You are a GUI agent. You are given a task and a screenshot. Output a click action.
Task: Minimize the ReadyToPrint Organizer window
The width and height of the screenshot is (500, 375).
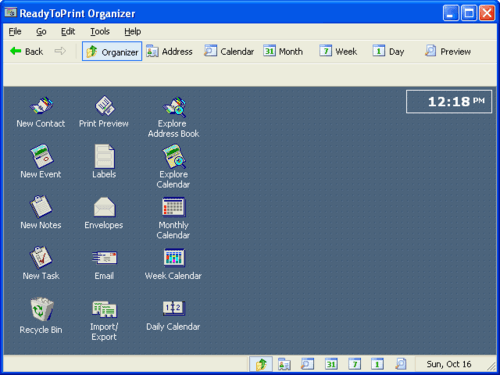[x=451, y=13]
